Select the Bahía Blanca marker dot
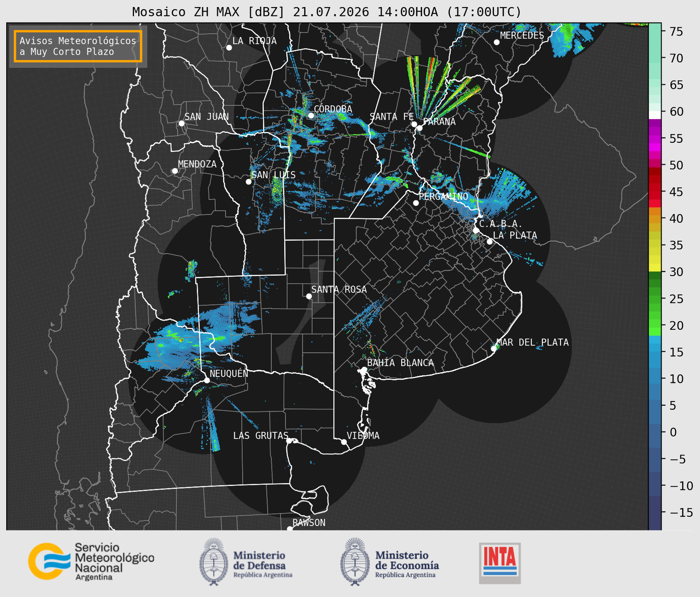 pyautogui.click(x=364, y=369)
